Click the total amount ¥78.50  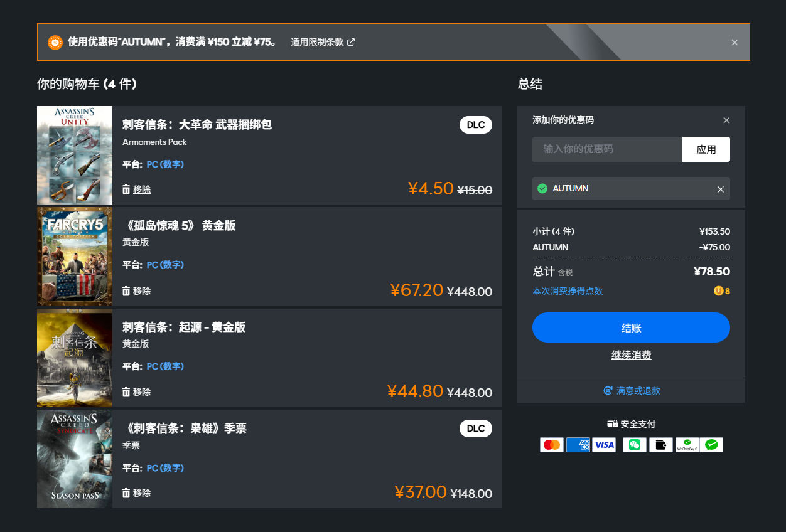coord(712,272)
